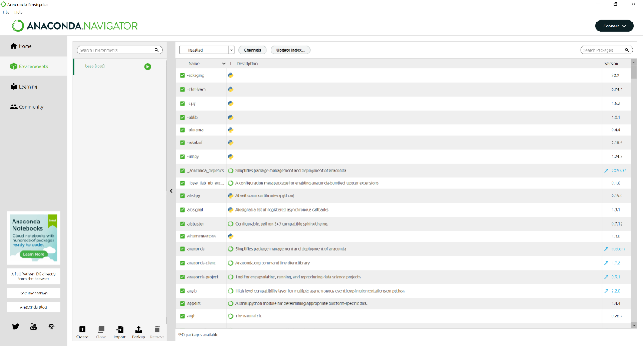This screenshot has height=346, width=644.
Task: Uncheck the packaging package checkbox
Action: point(182,75)
